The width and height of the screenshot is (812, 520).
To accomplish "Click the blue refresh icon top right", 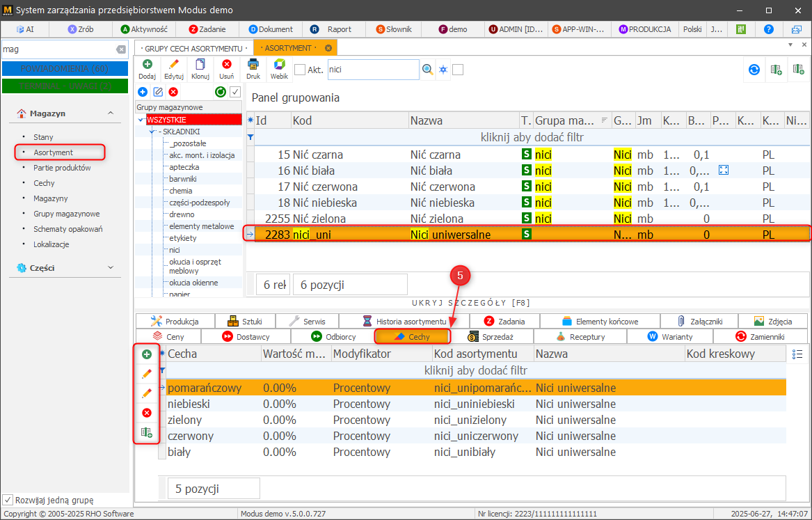I will tap(754, 70).
